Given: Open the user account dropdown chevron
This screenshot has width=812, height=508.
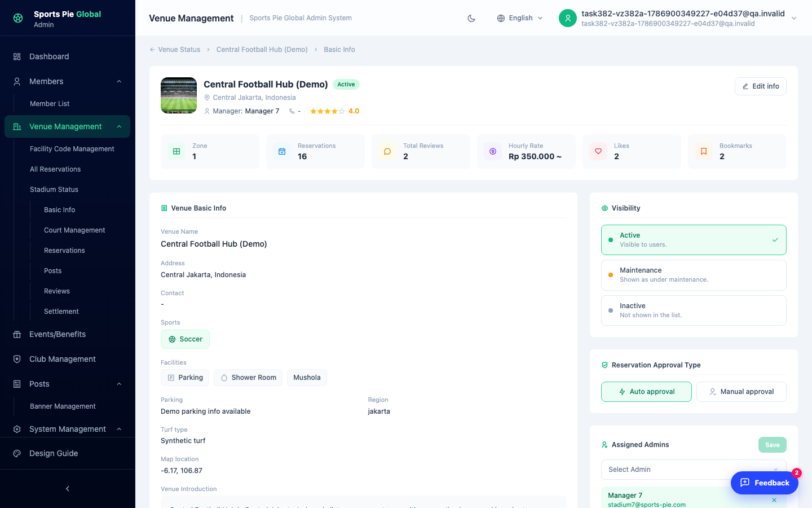Looking at the screenshot, I should pyautogui.click(x=794, y=18).
